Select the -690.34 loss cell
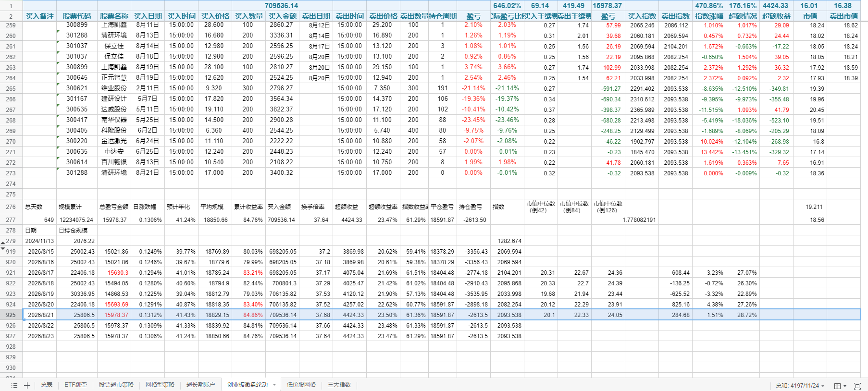The image size is (868, 391). click(608, 99)
